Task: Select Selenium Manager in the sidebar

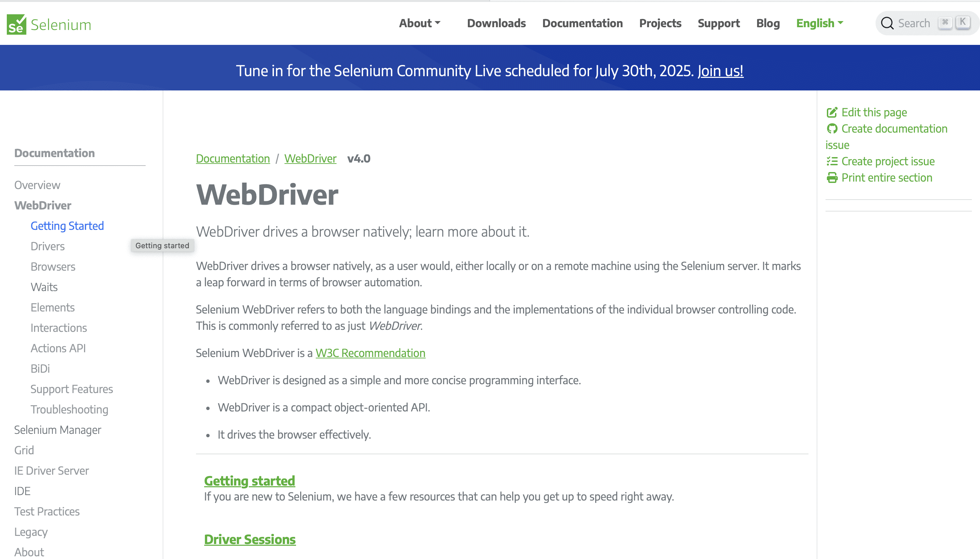Action: [x=58, y=430]
